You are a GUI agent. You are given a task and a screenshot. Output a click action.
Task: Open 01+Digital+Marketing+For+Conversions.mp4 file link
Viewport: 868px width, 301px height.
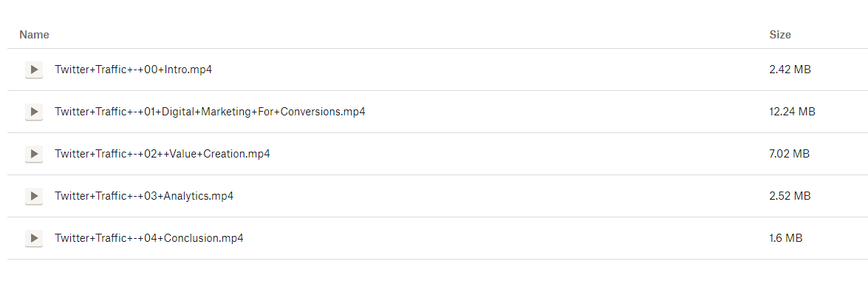pyautogui.click(x=210, y=112)
